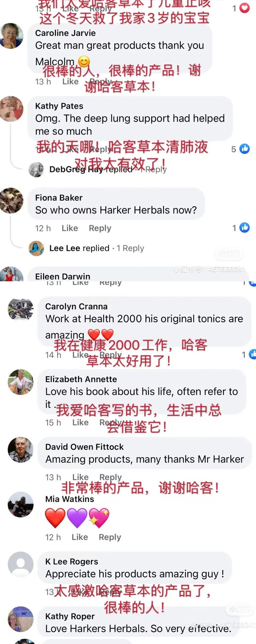The height and width of the screenshot is (644, 256).
Task: Open the Fiona Baker name link
Action: (x=59, y=198)
